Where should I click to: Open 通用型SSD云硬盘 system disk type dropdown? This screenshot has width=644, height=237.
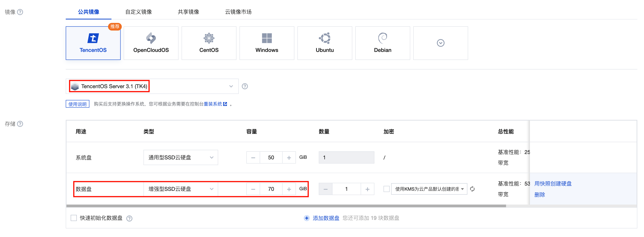(180, 157)
